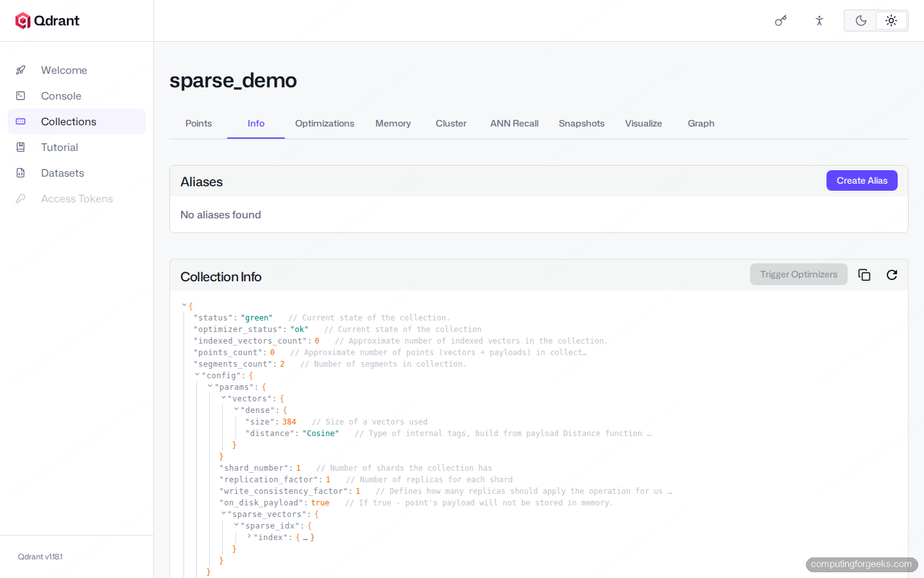
Task: Click the Qdrant v1.18.1 version label
Action: coord(40,557)
